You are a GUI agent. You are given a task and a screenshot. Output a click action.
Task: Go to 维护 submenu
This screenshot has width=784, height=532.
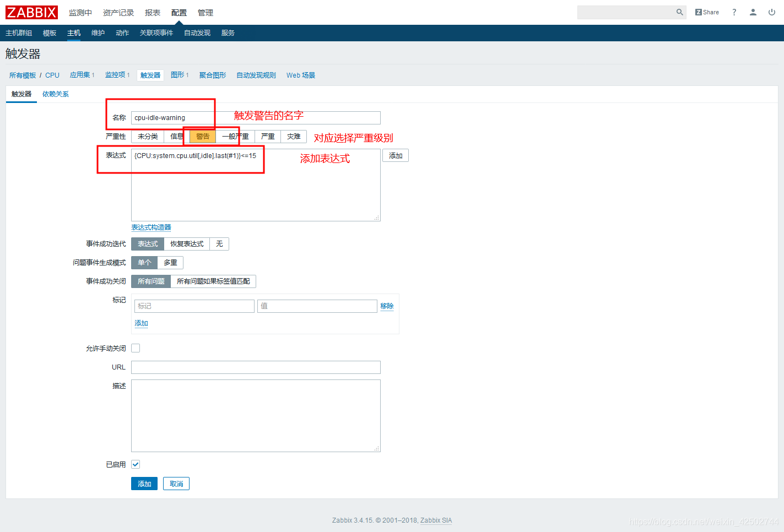click(98, 33)
